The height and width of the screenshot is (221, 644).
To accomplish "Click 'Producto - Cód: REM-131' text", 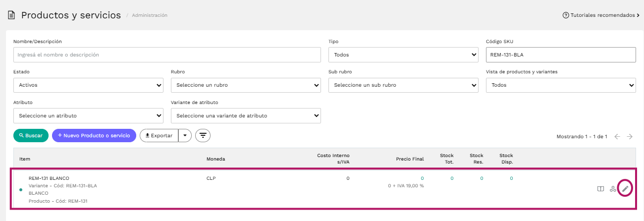I will 58,201.
